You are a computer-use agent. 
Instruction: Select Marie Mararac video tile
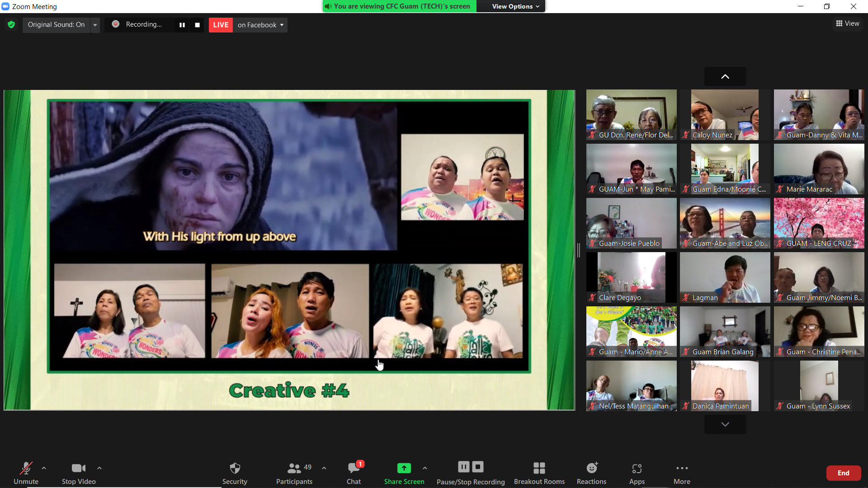819,169
